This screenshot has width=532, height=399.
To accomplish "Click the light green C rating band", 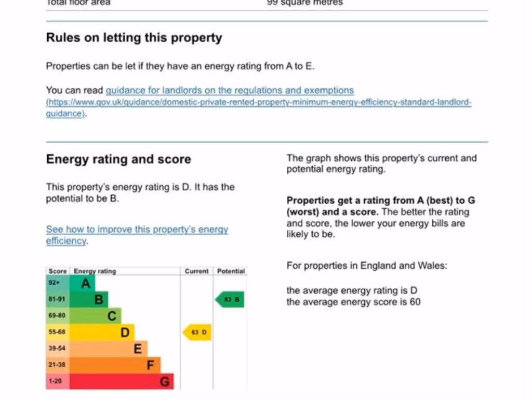I will [x=96, y=316].
